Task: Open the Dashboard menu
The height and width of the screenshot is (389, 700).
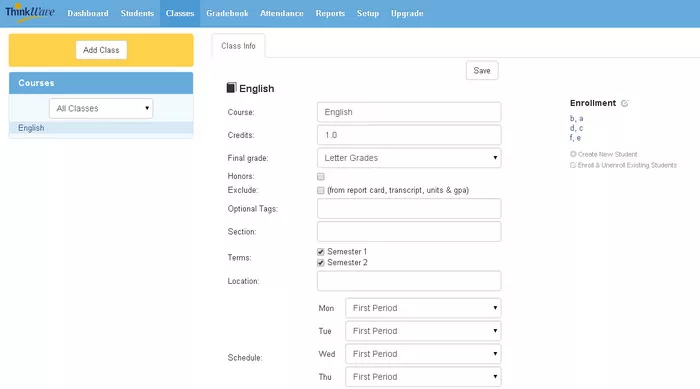Action: click(x=88, y=13)
